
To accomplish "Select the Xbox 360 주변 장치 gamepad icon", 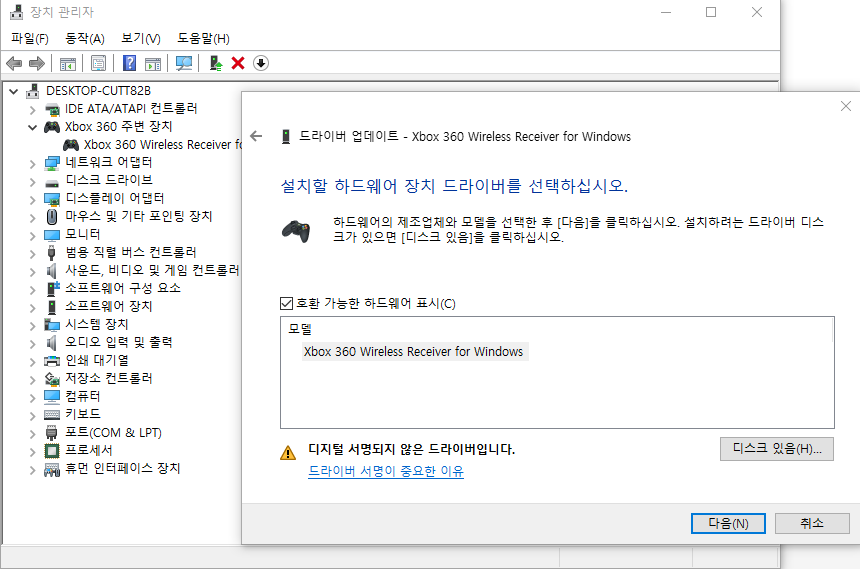I will (x=52, y=127).
